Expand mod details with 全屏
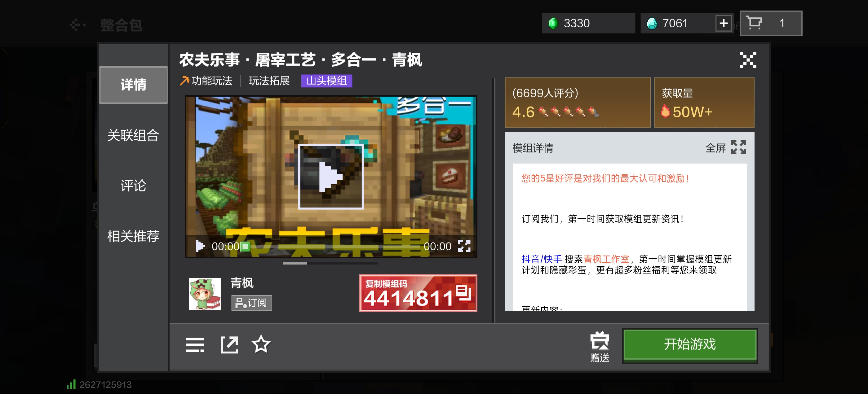Screen dimensions: 868x394 725,148
